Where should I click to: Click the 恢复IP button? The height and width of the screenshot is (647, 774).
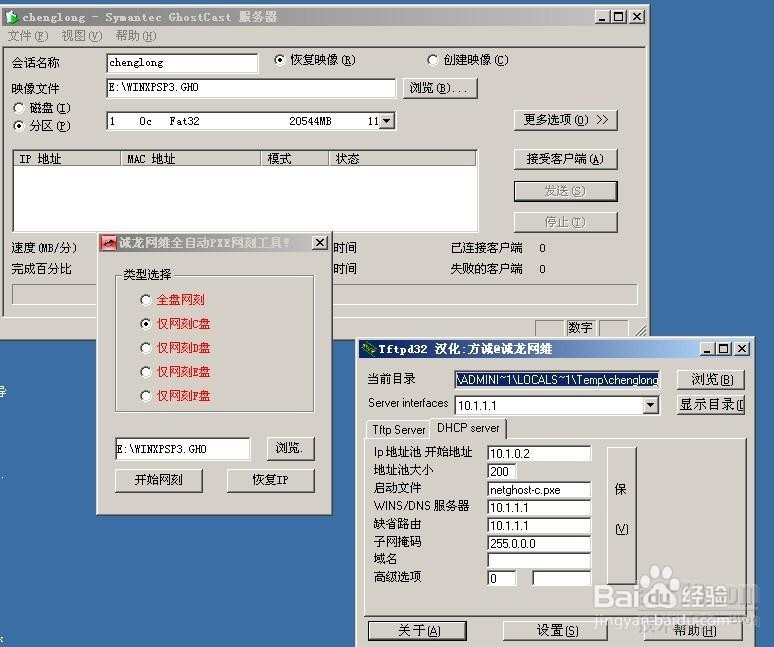pyautogui.click(x=270, y=480)
